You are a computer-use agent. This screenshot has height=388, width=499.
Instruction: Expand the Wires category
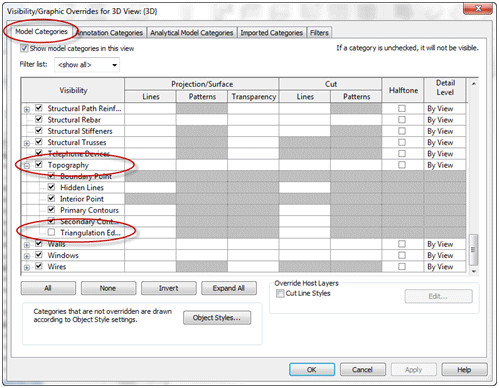[27, 267]
